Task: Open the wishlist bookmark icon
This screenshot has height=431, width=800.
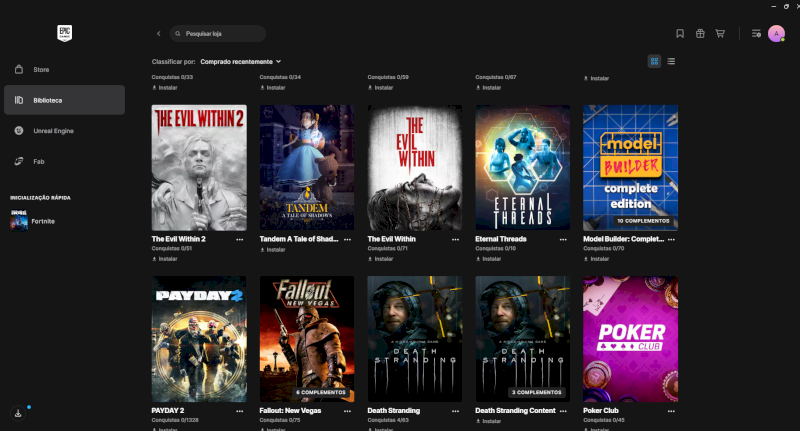Action: pos(680,34)
